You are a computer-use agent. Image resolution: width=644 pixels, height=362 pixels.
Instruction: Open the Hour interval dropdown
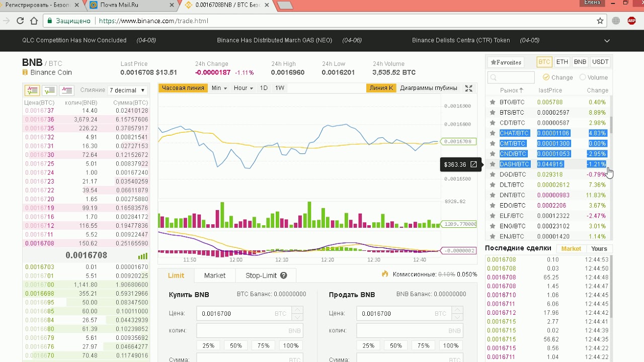click(243, 88)
